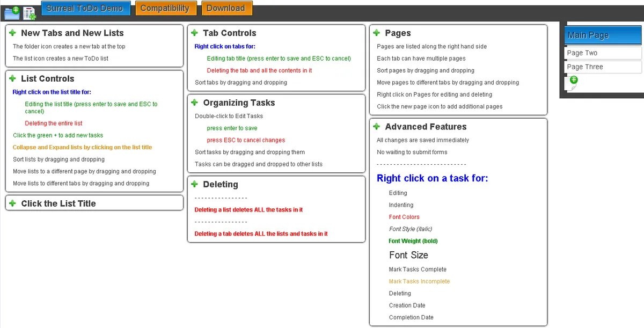Screen dimensions: 644x328
Task: Click the new ToDo list icon
Action: coord(30,13)
